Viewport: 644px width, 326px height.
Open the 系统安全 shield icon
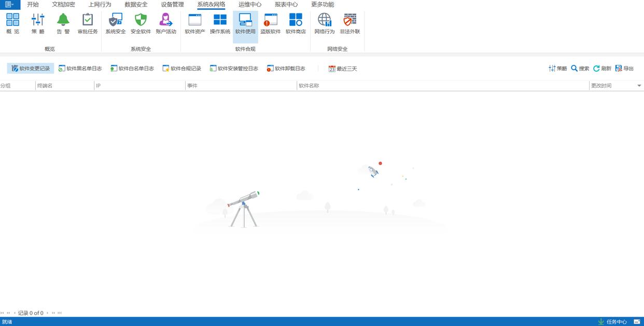point(115,23)
